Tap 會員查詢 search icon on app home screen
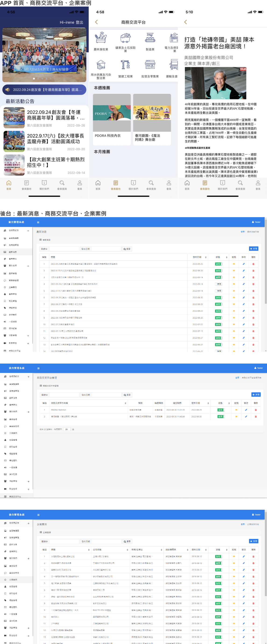Viewport: 267px width, 644px height. click(62, 183)
